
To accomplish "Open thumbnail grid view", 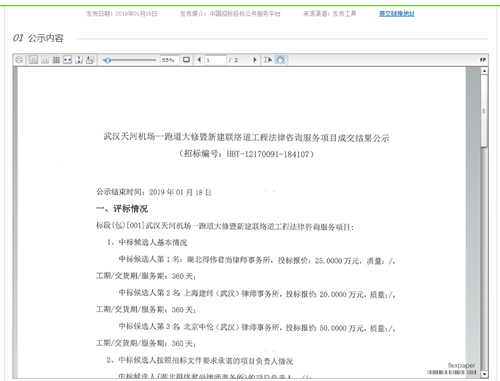I will point(56,60).
